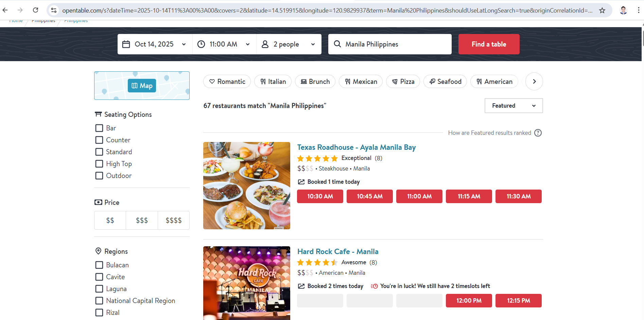Open the party size dropdown showing 2 people
Image resolution: width=644 pixels, height=320 pixels.
tap(289, 44)
